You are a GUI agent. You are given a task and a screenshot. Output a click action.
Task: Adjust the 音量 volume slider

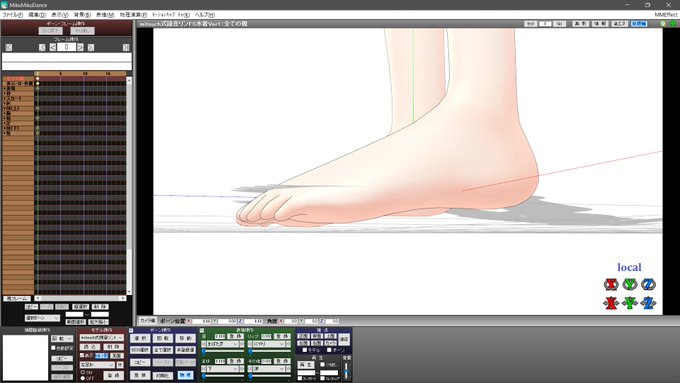[x=346, y=371]
